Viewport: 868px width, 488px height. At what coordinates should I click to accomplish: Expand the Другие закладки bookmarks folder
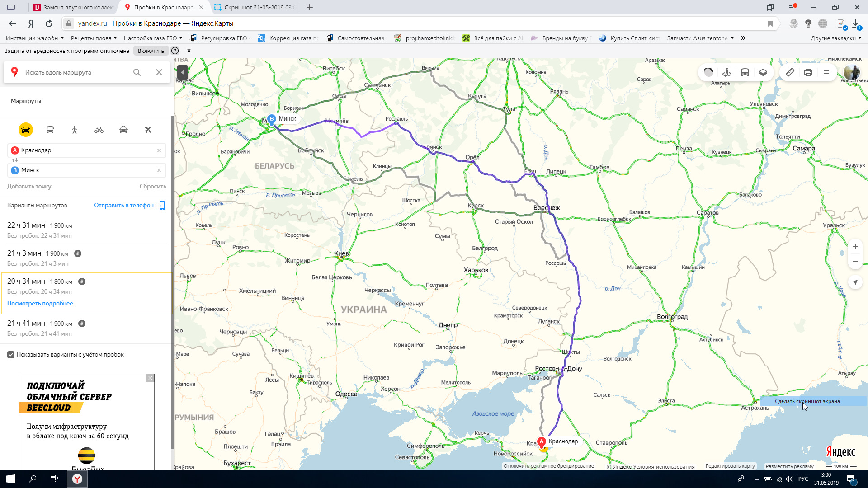tap(836, 38)
